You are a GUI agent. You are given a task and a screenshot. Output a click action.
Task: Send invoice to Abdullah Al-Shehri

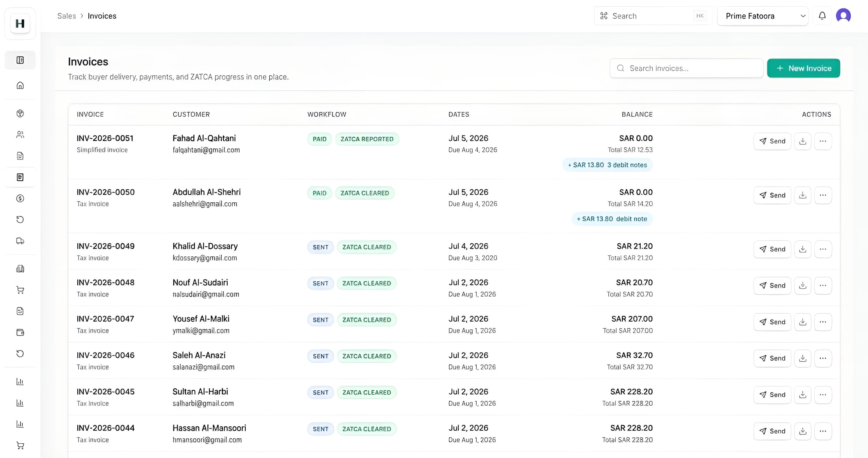[772, 195]
